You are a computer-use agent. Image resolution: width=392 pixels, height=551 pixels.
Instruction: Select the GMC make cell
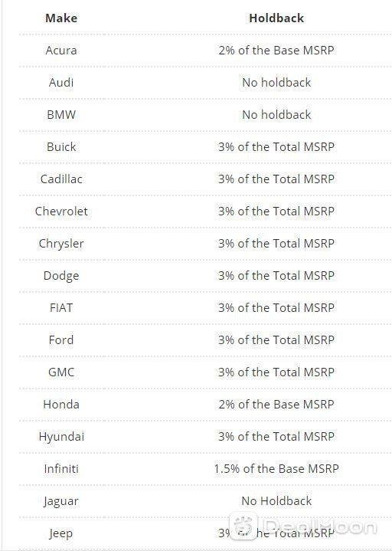click(x=61, y=372)
